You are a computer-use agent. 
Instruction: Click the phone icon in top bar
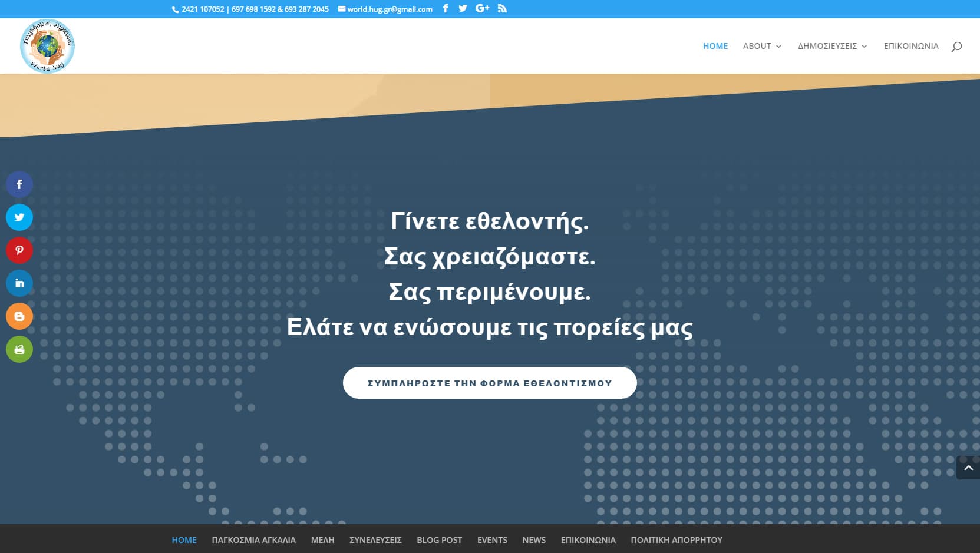(x=175, y=9)
